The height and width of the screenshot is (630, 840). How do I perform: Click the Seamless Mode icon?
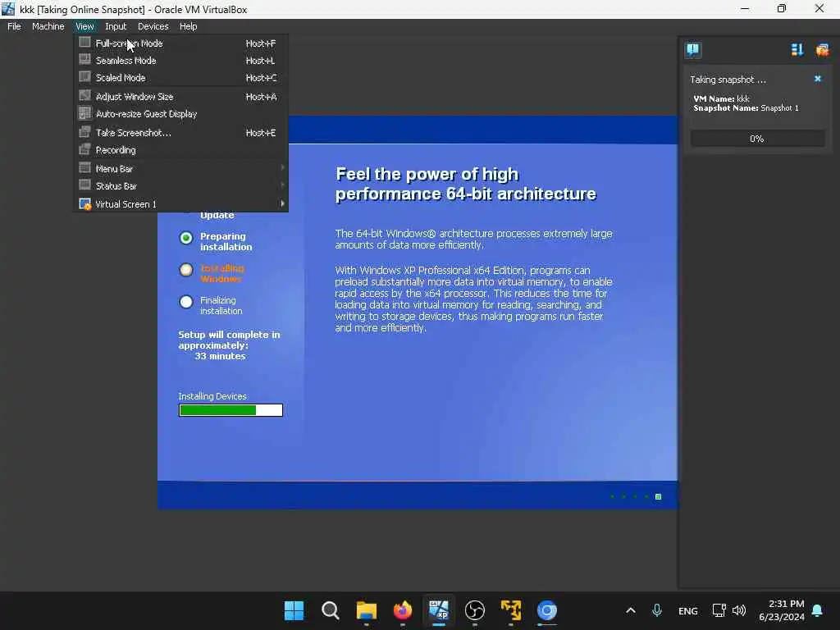pos(84,59)
